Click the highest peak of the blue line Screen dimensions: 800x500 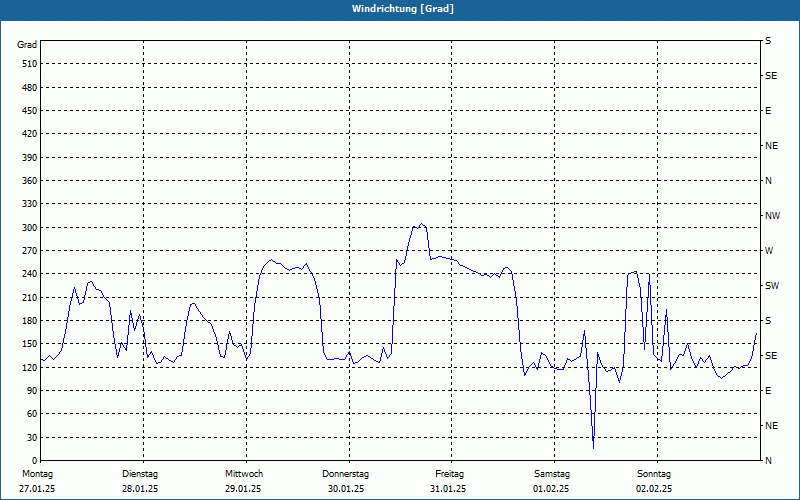click(422, 224)
